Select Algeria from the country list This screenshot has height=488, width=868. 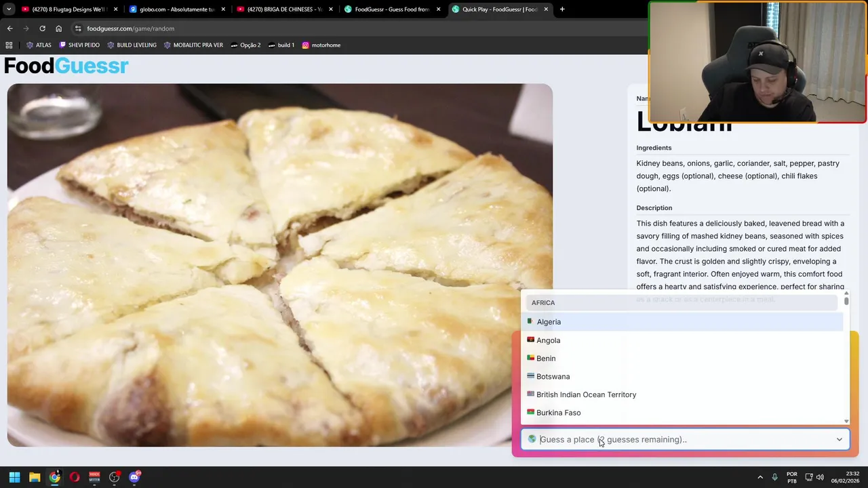pyautogui.click(x=682, y=322)
